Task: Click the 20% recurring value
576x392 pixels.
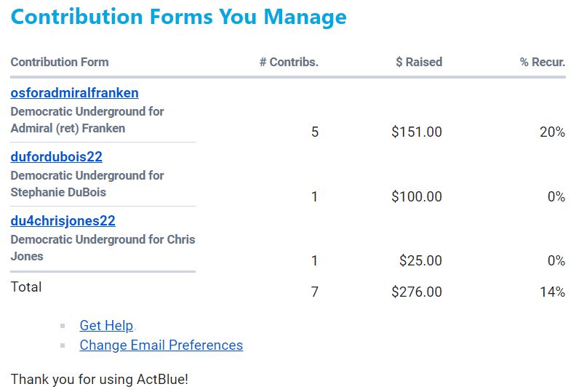Action: 552,132
